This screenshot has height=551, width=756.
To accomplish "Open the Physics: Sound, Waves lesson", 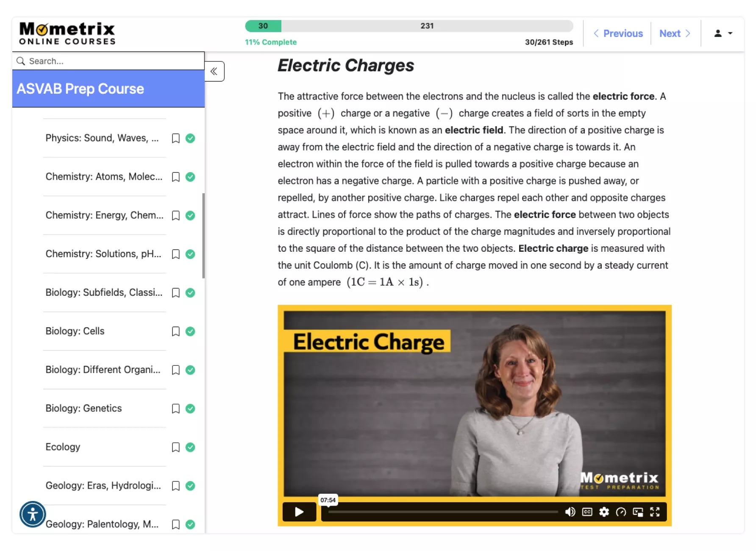I will click(102, 138).
